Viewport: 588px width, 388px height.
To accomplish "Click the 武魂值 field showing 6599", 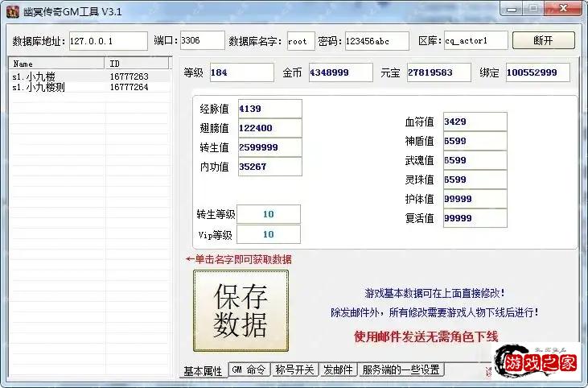I will pos(475,160).
